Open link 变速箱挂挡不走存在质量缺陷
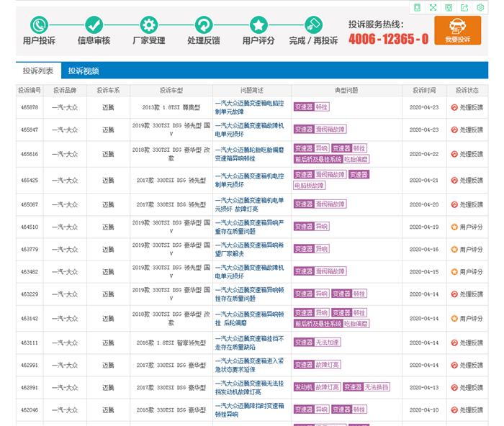This screenshot has width=504, height=426. [249, 343]
